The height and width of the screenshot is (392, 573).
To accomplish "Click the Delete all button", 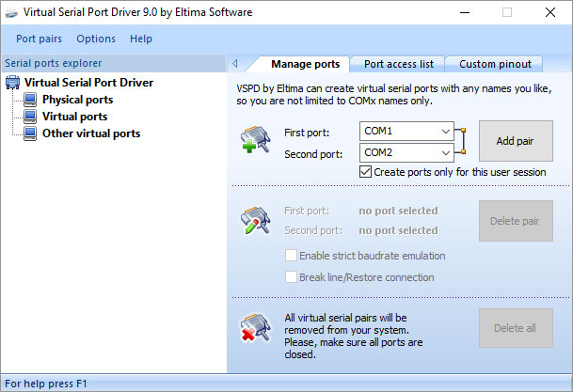I will coord(516,328).
